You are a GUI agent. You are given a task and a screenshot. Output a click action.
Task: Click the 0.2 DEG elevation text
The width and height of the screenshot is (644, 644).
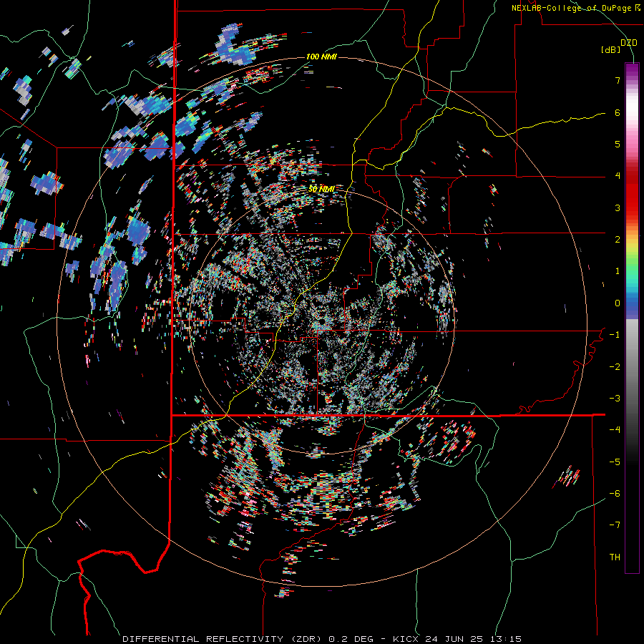(351, 639)
